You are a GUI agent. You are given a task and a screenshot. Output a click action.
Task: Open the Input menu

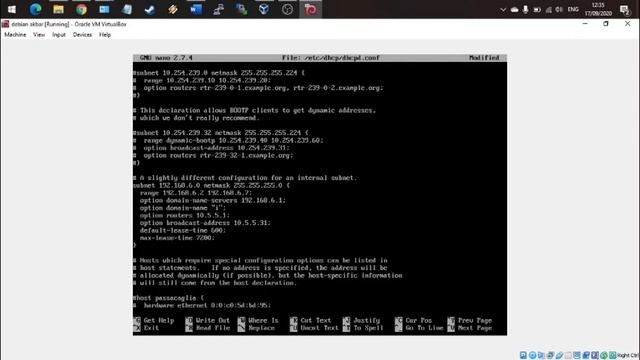[59, 35]
